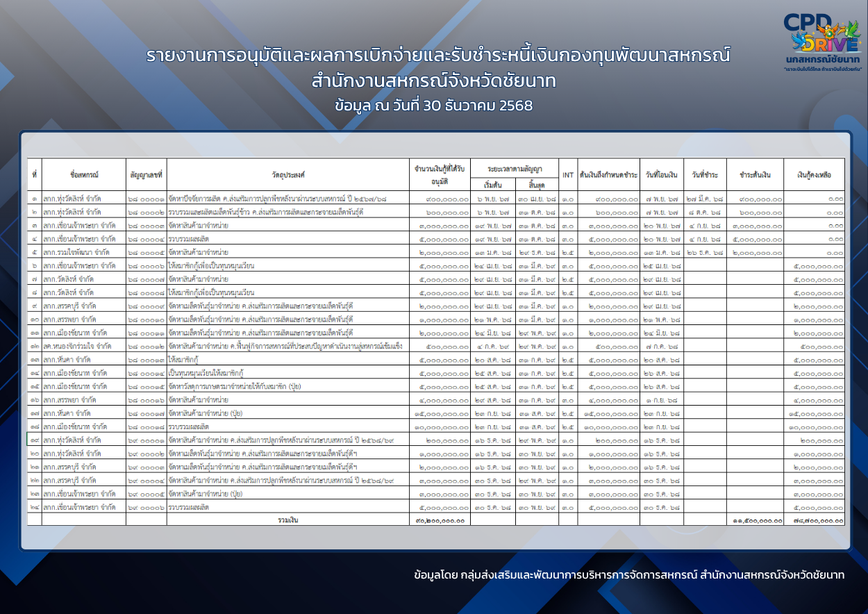Screen dimensions: 868x614
Task: Click contract number '๖๘ ๐๐๐๑๖'
Action: [147, 399]
